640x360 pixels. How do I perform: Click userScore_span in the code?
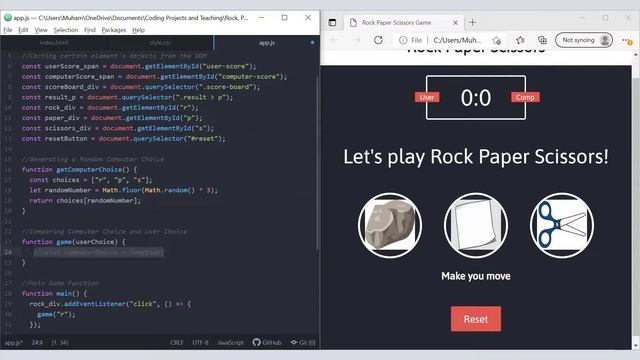pyautogui.click(x=72, y=66)
